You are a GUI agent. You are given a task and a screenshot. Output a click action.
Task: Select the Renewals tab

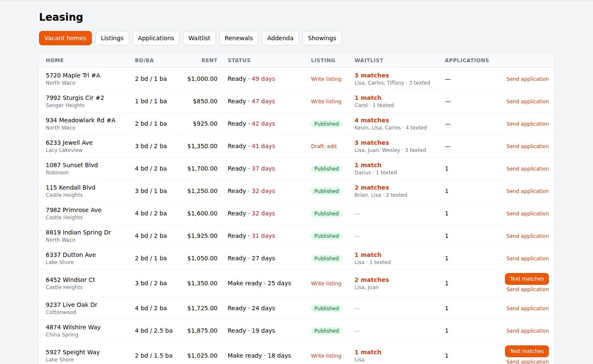[239, 38]
